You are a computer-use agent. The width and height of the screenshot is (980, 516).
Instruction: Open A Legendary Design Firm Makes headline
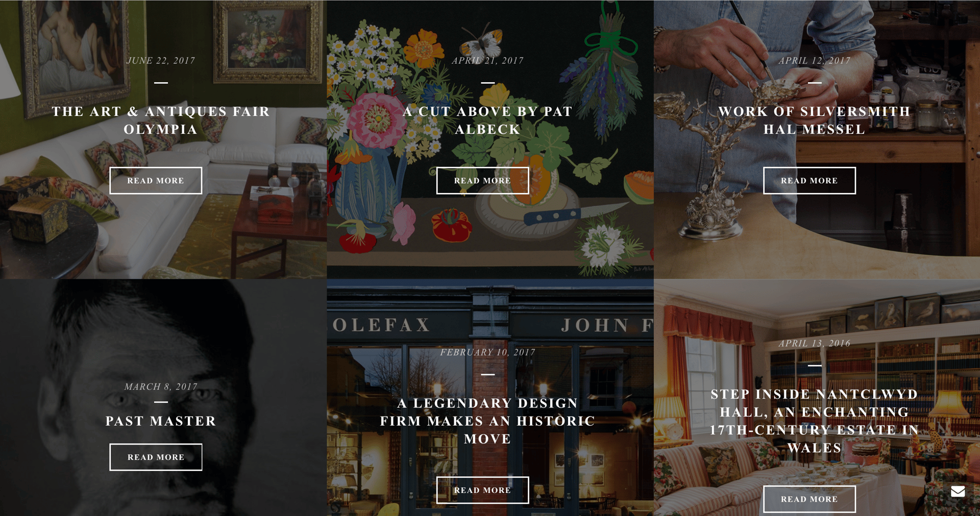487,421
